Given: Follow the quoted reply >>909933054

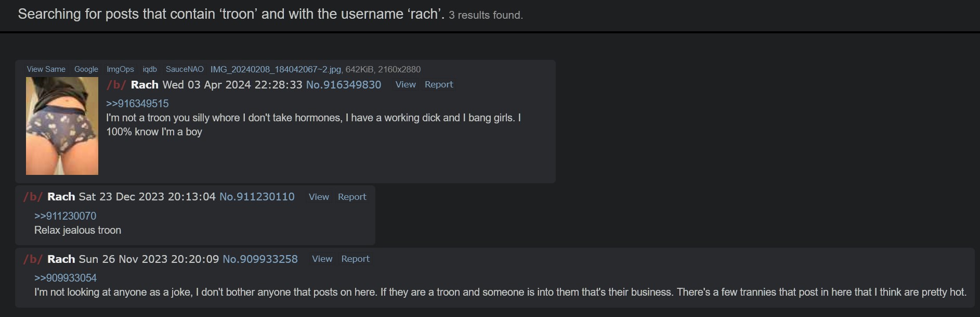Looking at the screenshot, I should click(x=66, y=278).
